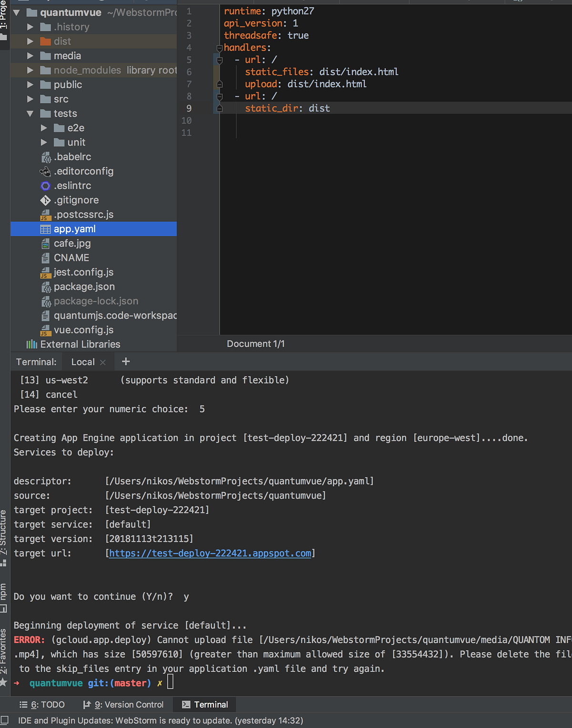Click the app.yaml file icon
The height and width of the screenshot is (728, 572).
pyautogui.click(x=46, y=229)
